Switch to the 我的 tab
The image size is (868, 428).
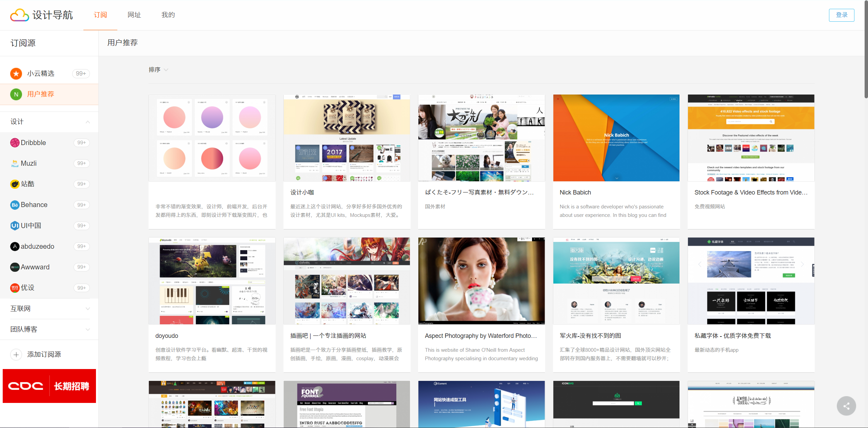coord(168,15)
